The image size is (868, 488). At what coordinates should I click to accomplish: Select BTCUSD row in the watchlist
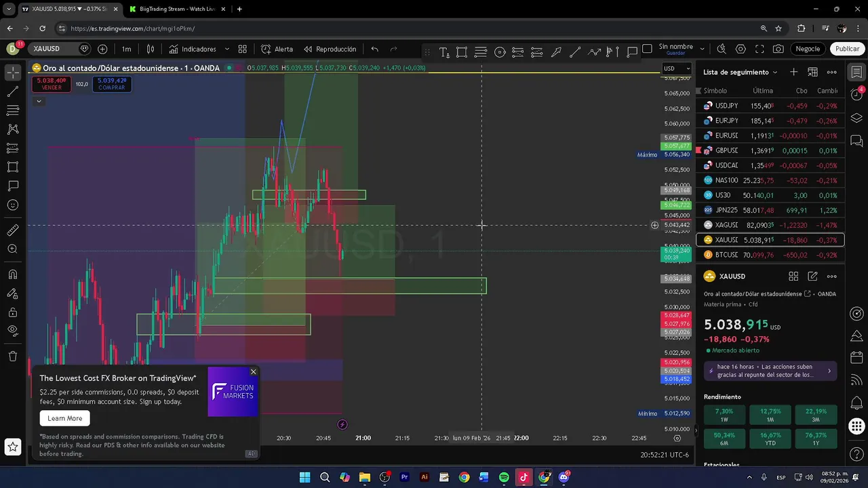pos(770,255)
